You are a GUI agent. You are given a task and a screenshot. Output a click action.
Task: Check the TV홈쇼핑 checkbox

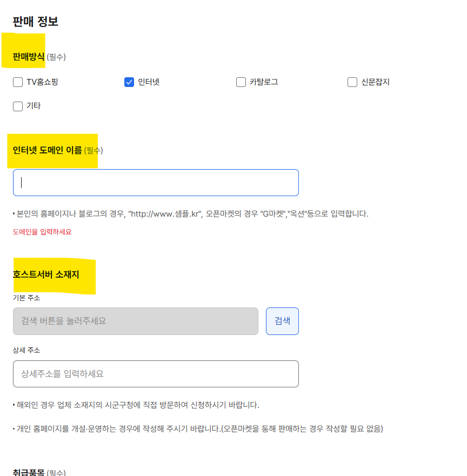pos(18,82)
